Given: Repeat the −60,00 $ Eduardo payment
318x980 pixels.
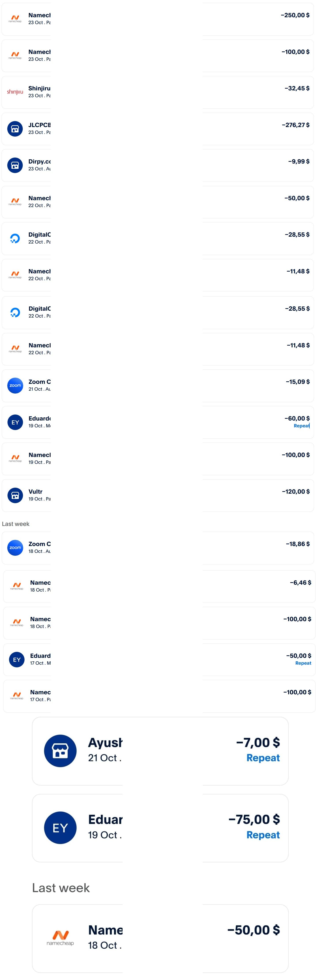Looking at the screenshot, I should [x=301, y=426].
